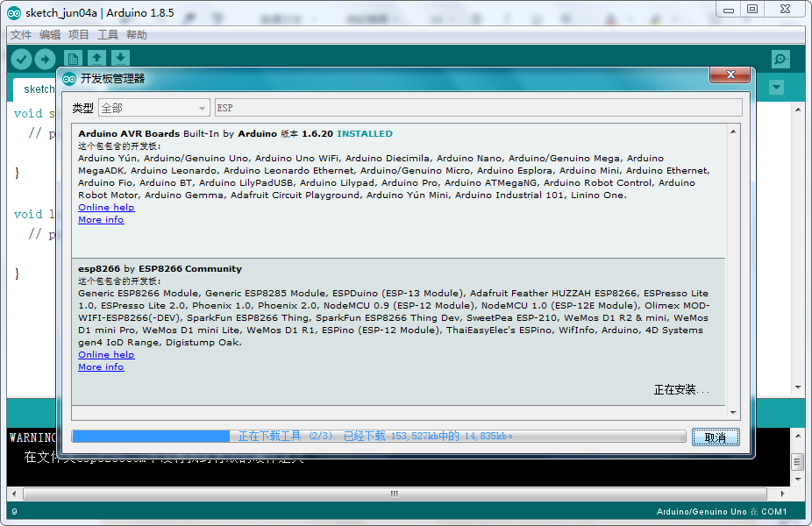Click the WARNING text in console
Image resolution: width=812 pixels, height=526 pixels.
click(x=32, y=438)
